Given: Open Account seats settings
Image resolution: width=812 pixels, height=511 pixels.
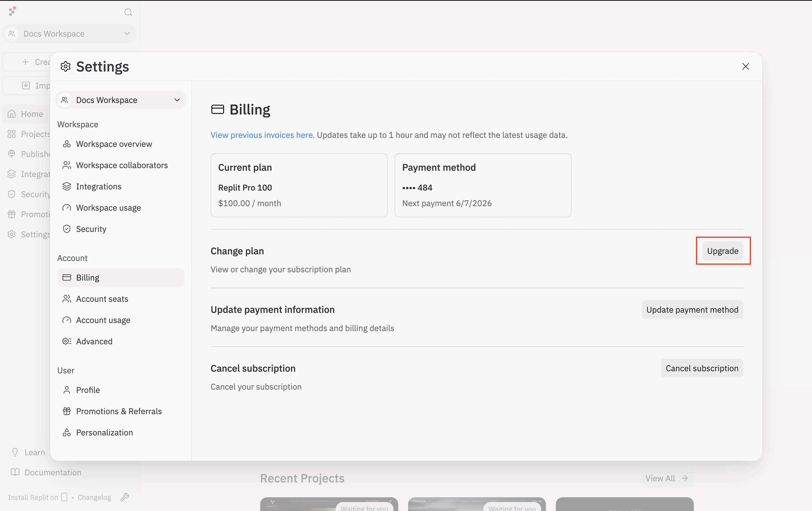Looking at the screenshot, I should coord(121,299).
